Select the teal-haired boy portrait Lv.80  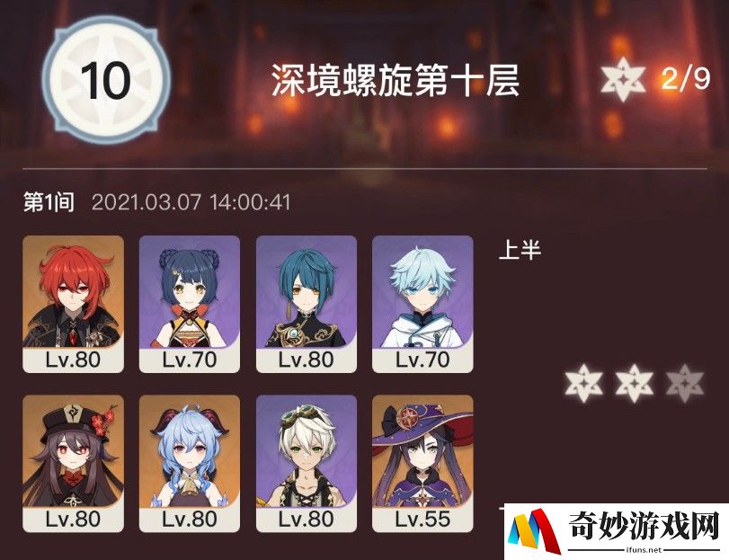(x=307, y=304)
